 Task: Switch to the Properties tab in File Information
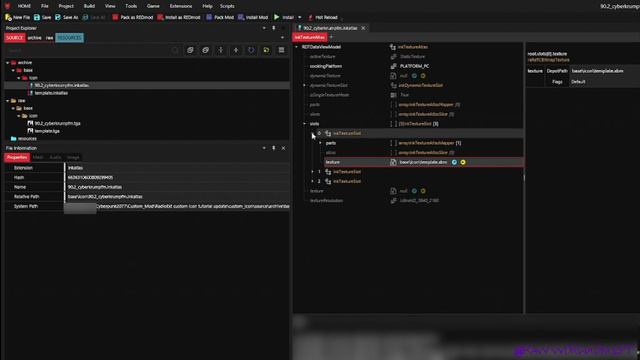tap(17, 158)
